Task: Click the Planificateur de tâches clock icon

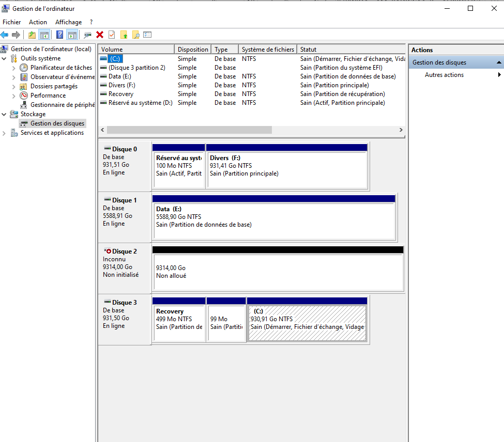Action: 24,68
